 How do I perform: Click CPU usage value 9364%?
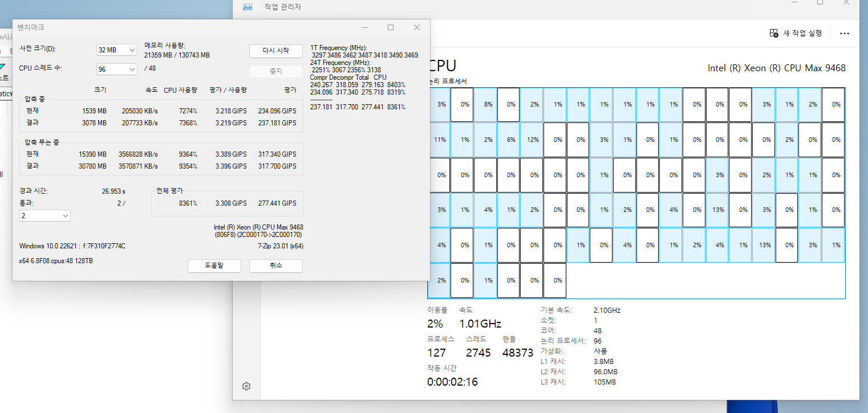pyautogui.click(x=188, y=154)
